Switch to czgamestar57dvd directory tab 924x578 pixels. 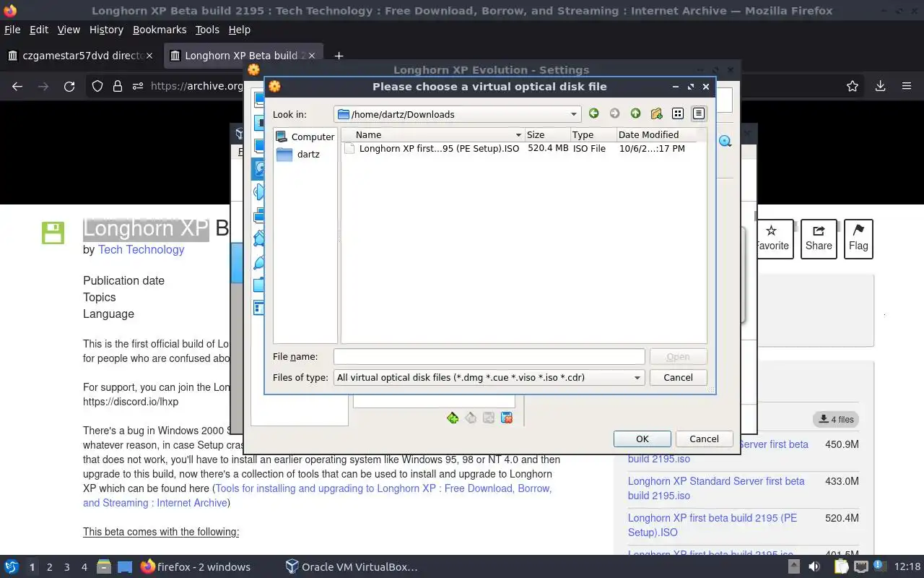(82, 56)
